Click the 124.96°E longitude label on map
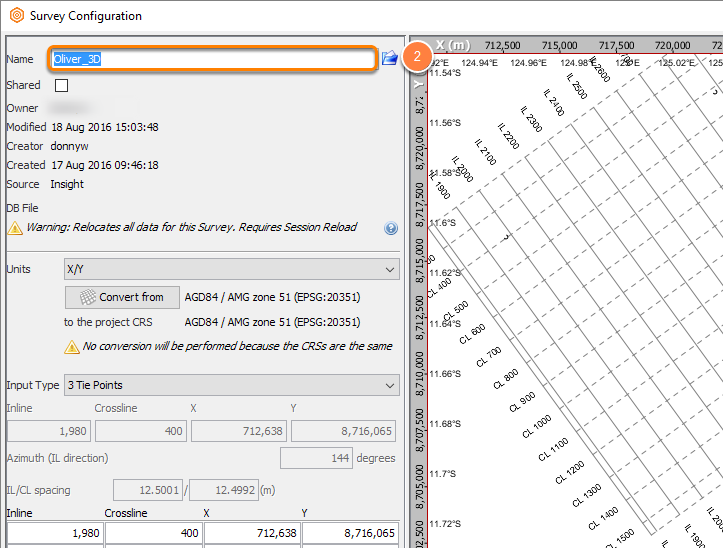The width and height of the screenshot is (723, 548). tap(528, 63)
